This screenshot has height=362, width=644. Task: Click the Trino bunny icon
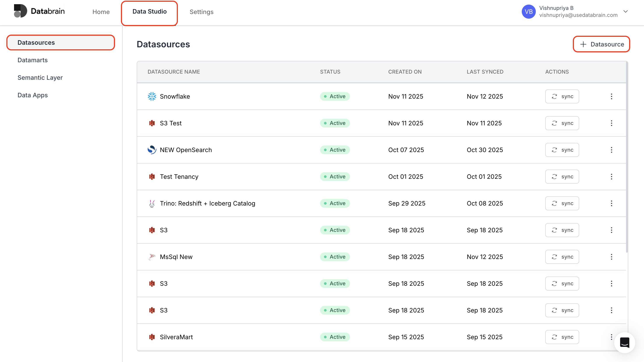[x=152, y=203]
